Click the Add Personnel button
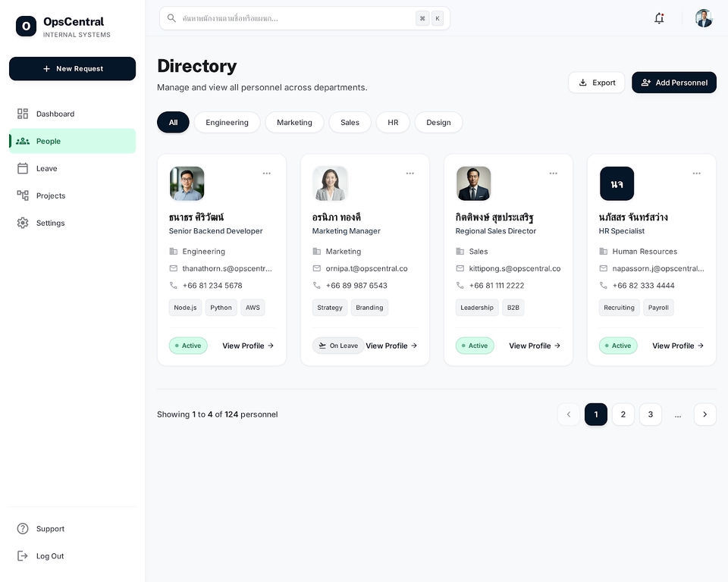This screenshot has width=728, height=582. pyautogui.click(x=673, y=82)
